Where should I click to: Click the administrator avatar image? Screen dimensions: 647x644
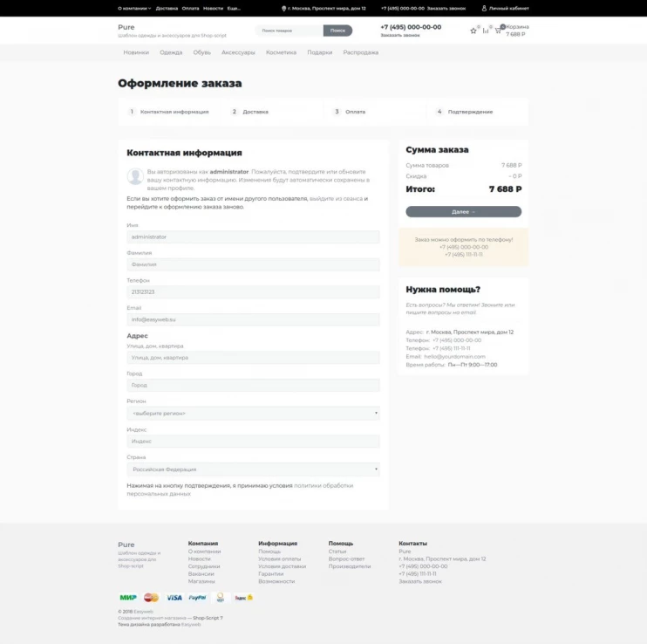(x=135, y=176)
